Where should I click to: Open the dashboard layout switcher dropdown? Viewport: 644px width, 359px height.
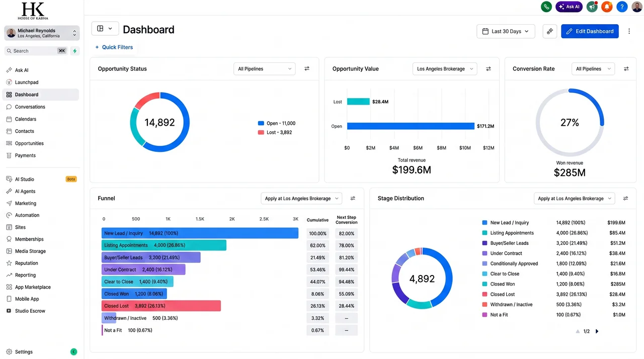tap(105, 29)
